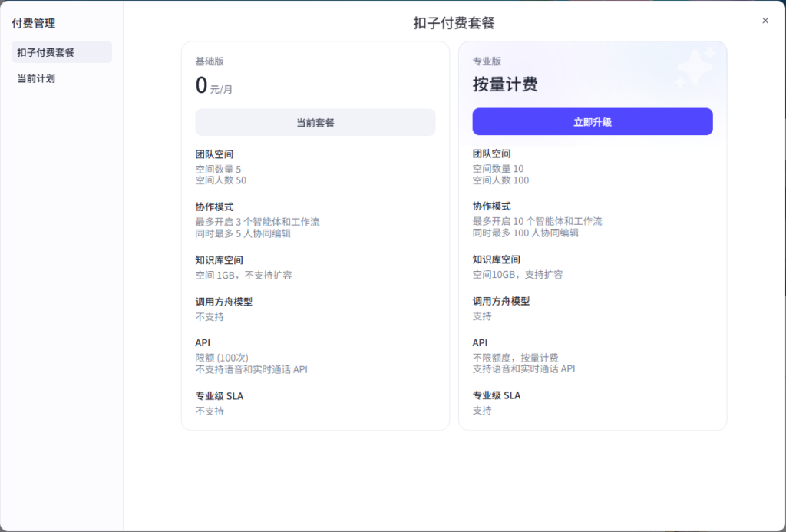Viewport: 786px width, 532px height.
Task: Click 空间人数 100 in the pro plan
Action: click(x=500, y=180)
